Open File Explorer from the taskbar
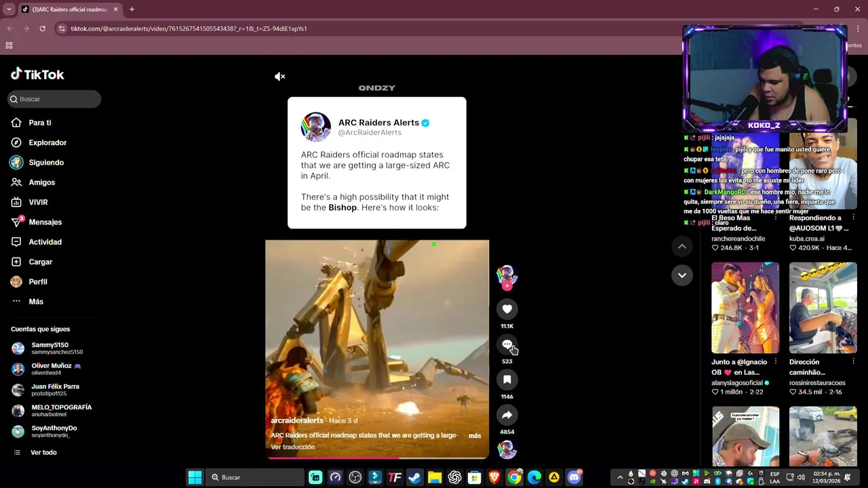 (x=434, y=477)
